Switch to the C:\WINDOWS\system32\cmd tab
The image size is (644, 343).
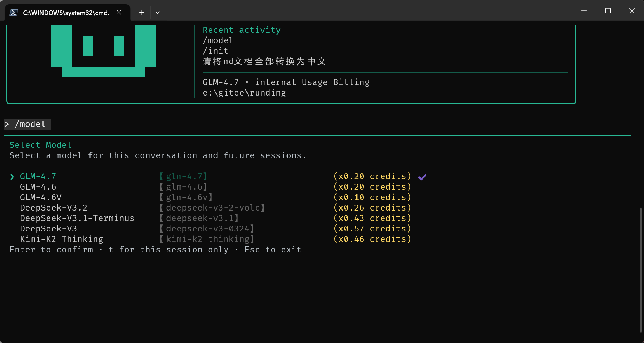(x=65, y=13)
